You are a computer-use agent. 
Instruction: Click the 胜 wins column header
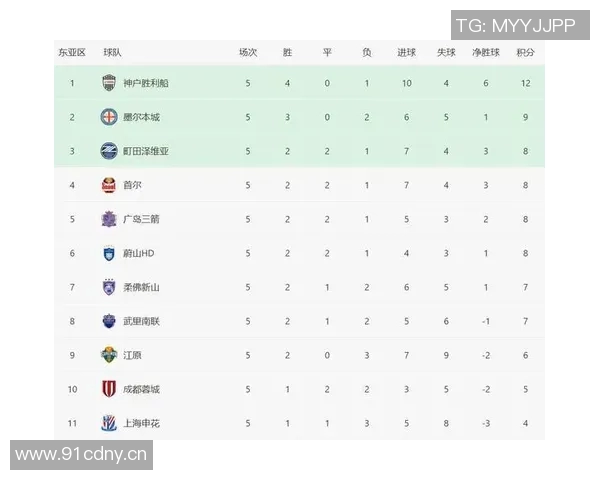point(288,52)
